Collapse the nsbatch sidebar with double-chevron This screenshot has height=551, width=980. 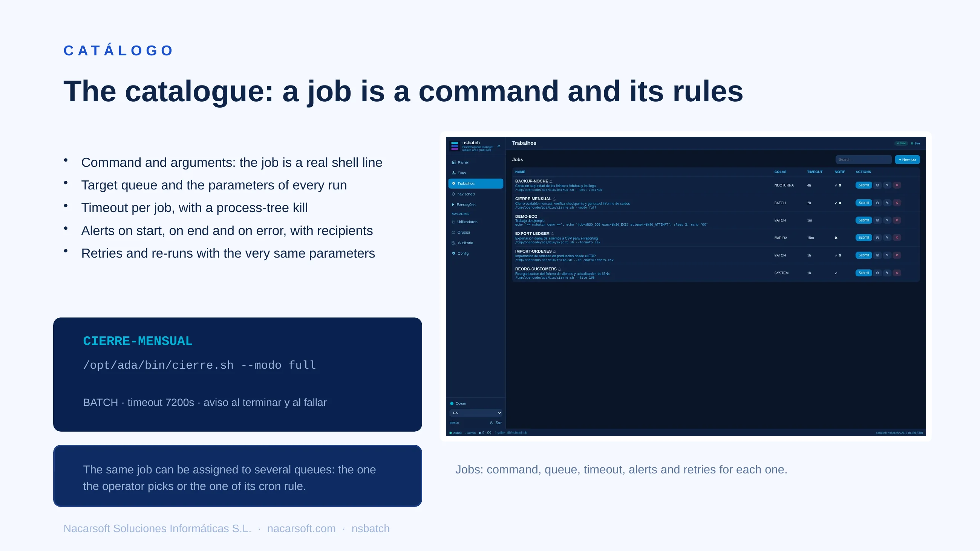click(x=498, y=146)
